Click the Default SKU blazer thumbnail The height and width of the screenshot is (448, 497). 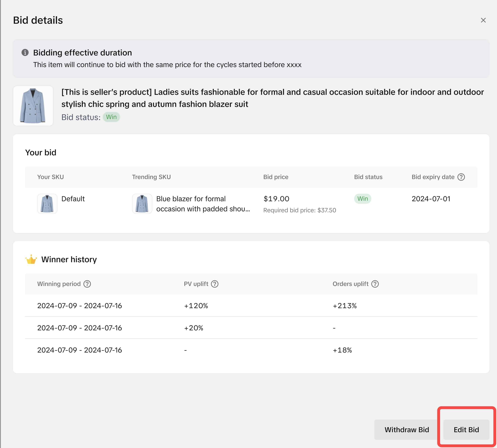coord(47,204)
